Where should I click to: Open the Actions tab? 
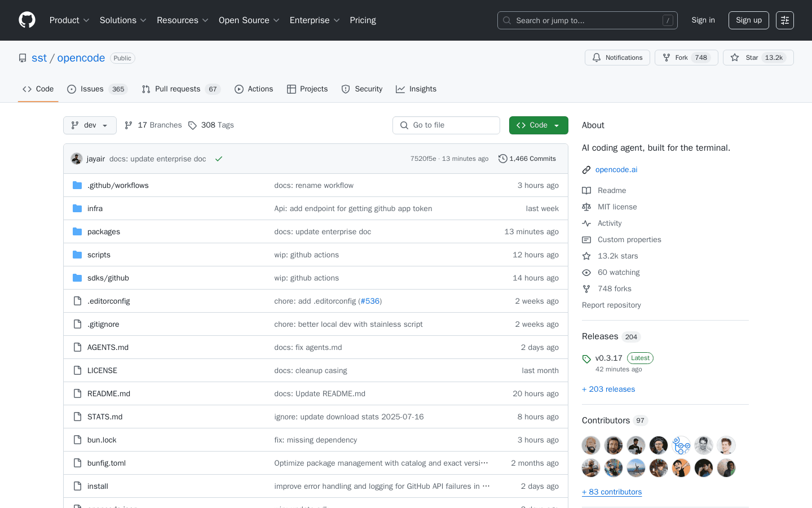(x=260, y=89)
